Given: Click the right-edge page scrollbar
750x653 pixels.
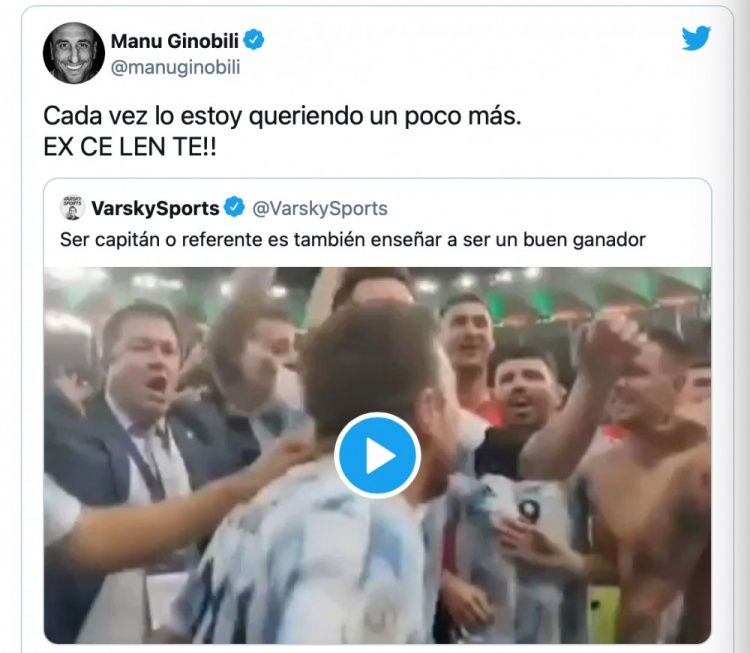Looking at the screenshot, I should 745,326.
